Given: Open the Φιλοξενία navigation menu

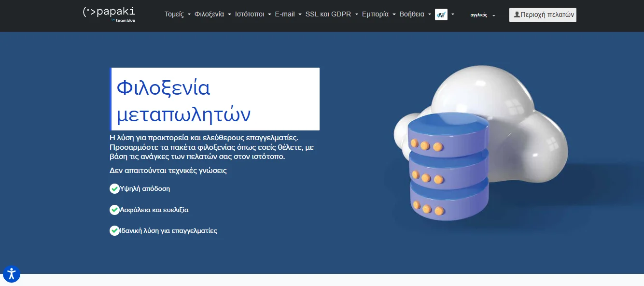Looking at the screenshot, I should [x=213, y=14].
